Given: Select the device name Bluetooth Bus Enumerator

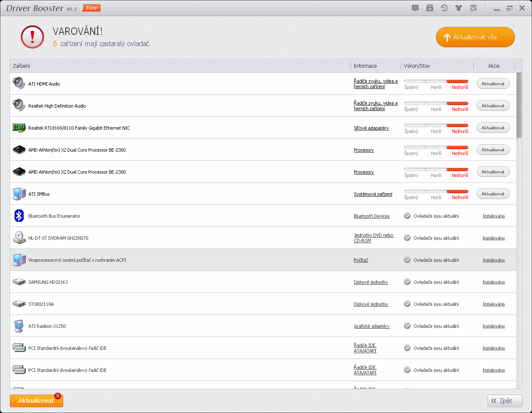Looking at the screenshot, I should [x=54, y=216].
